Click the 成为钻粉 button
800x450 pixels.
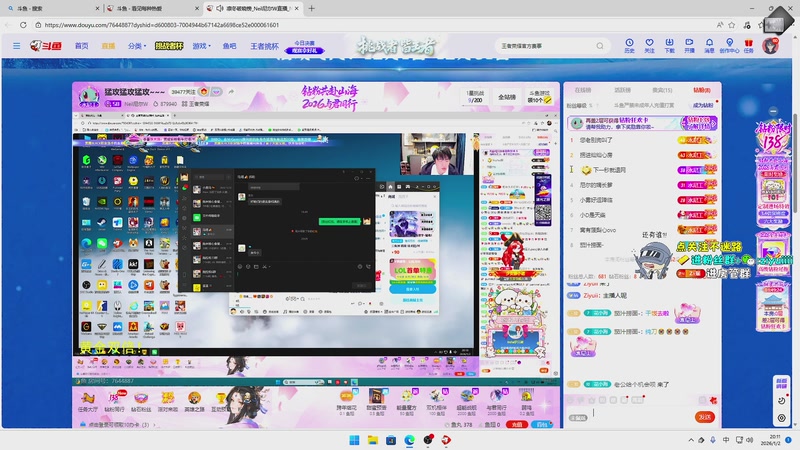point(703,105)
